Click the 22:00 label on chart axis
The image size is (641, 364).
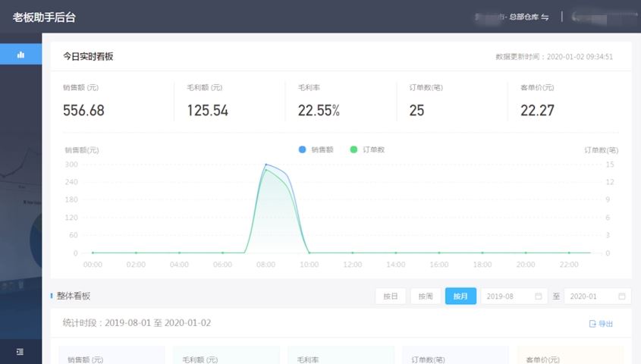click(569, 265)
